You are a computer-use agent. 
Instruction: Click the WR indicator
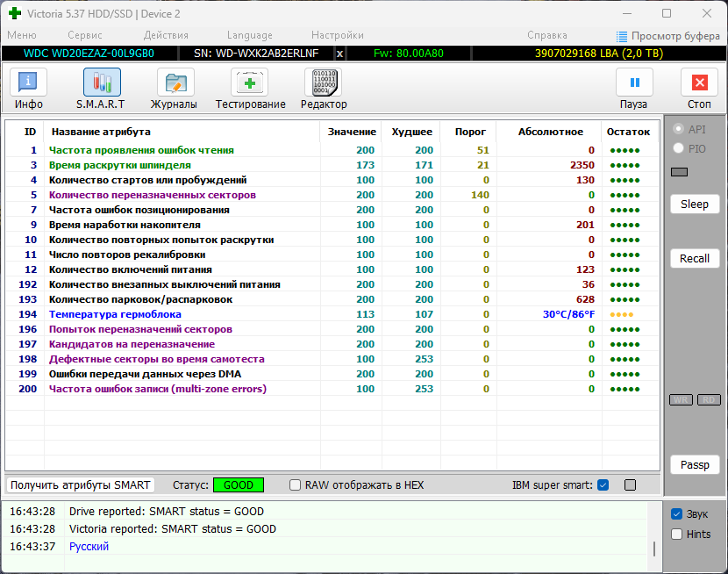(x=681, y=400)
